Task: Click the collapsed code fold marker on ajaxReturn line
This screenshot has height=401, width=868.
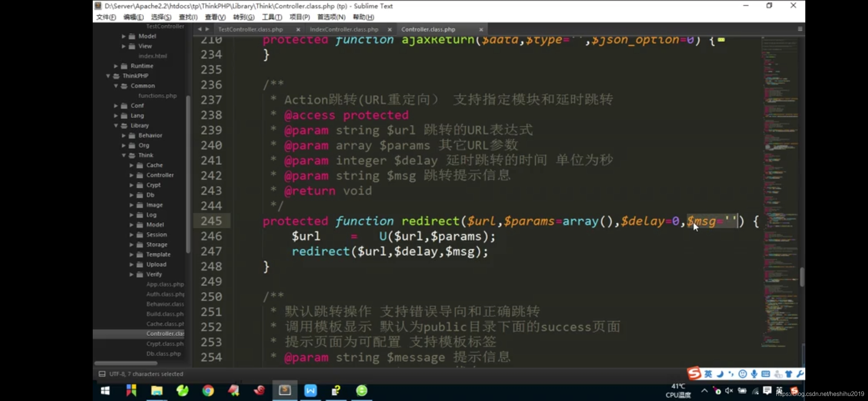Action: click(721, 39)
